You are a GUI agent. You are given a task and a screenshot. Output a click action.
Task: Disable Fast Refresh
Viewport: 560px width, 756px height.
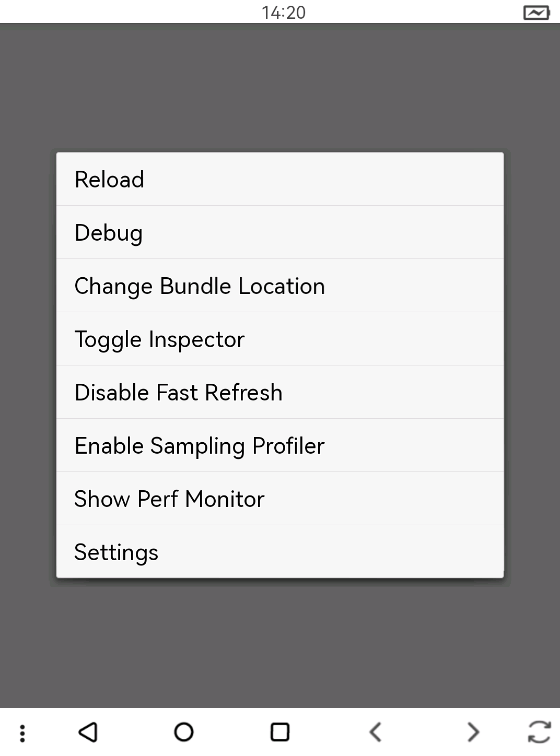point(280,393)
